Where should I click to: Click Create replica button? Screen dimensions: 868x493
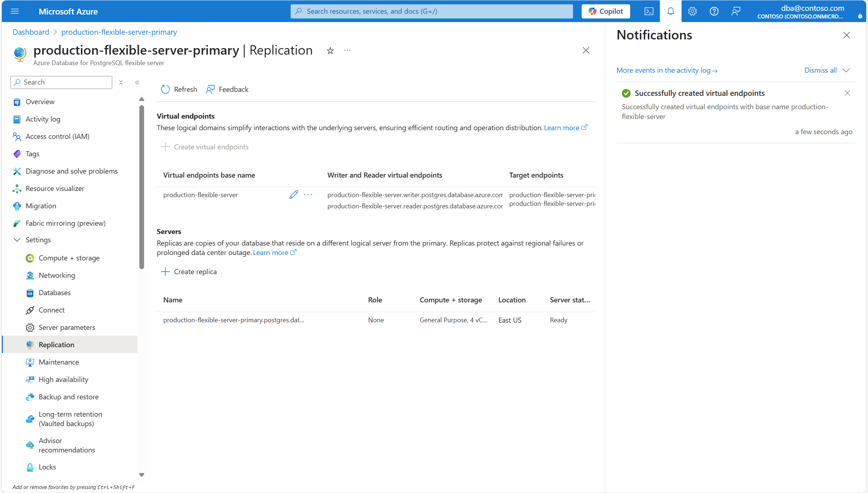pos(189,272)
